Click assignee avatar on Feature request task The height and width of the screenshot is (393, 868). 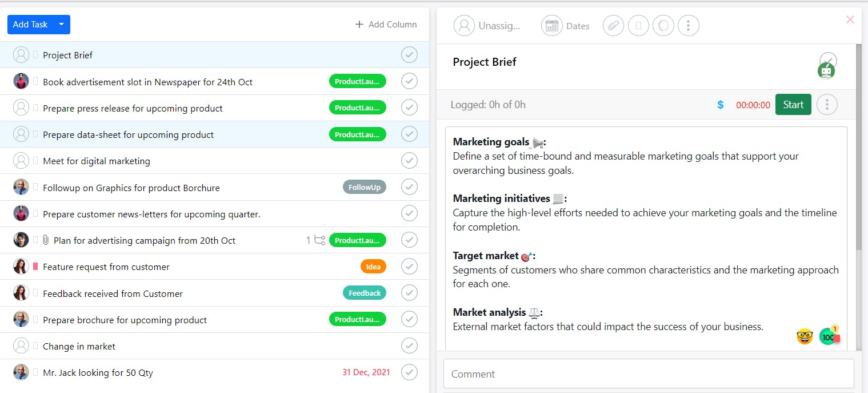click(x=21, y=267)
